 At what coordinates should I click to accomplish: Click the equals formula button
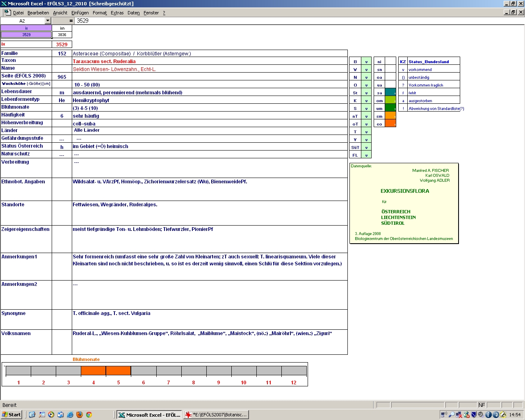(71, 21)
